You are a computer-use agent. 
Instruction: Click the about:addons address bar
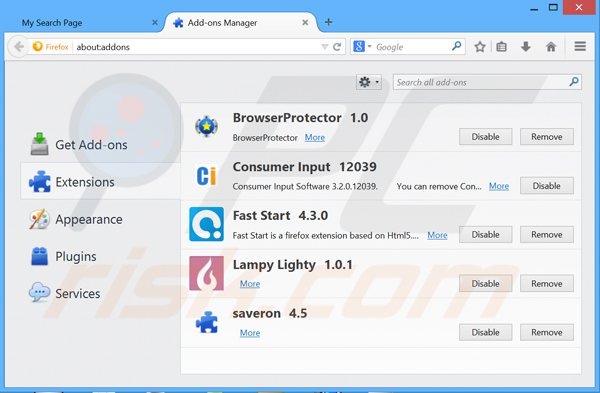point(196,47)
